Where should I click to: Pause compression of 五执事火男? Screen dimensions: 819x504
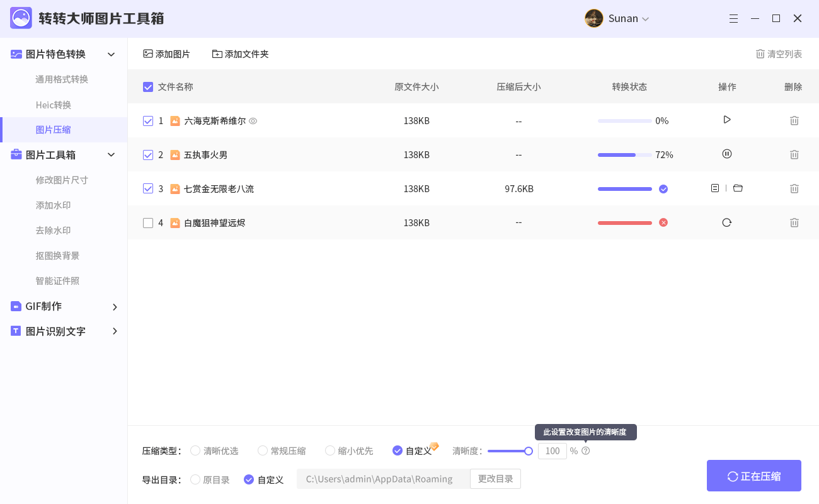click(x=727, y=154)
